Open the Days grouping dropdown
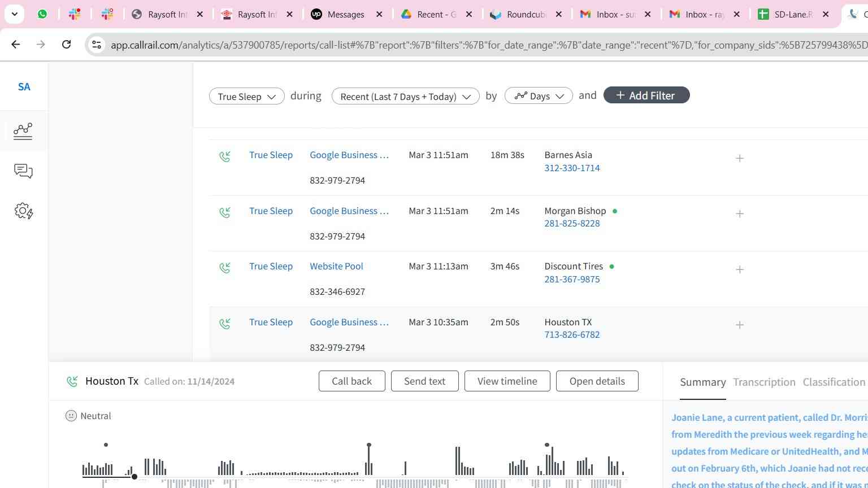This screenshot has width=868, height=488. tap(539, 96)
